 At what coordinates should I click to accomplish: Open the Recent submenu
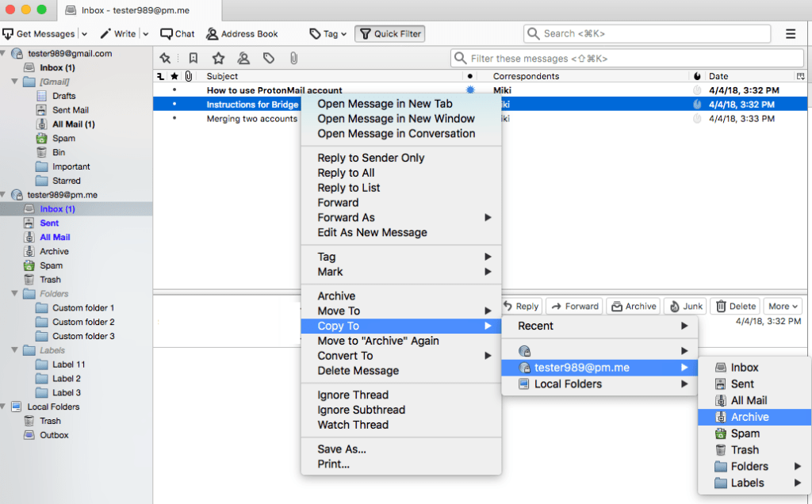[x=599, y=326]
